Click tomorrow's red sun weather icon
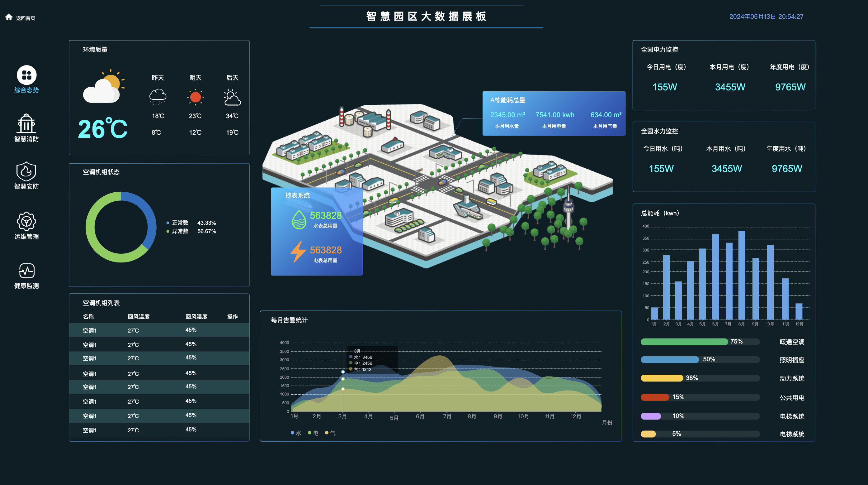This screenshot has height=485, width=868. (x=195, y=97)
